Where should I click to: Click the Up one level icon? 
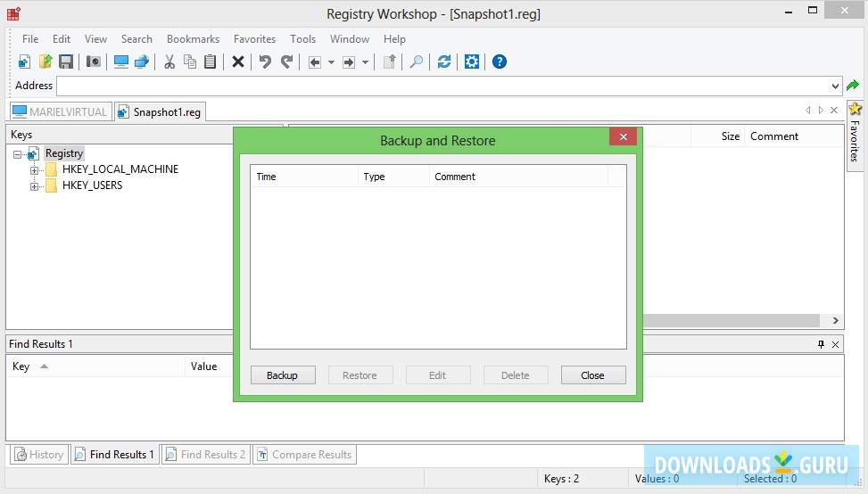[x=389, y=62]
